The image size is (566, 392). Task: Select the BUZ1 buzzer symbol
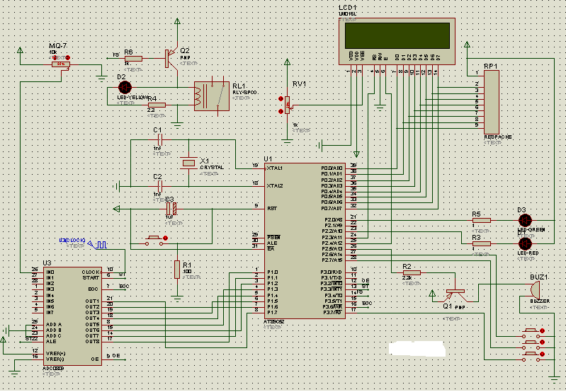tap(535, 289)
